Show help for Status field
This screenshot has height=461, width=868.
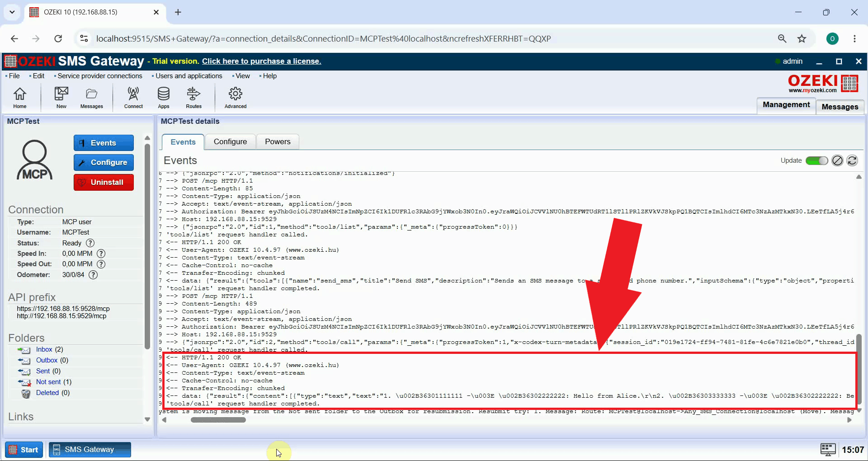coord(90,243)
